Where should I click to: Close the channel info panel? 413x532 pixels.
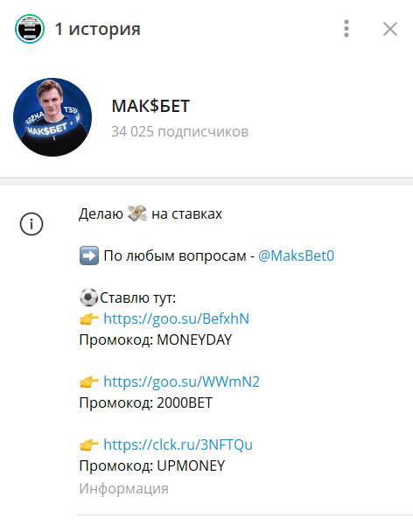point(390,29)
